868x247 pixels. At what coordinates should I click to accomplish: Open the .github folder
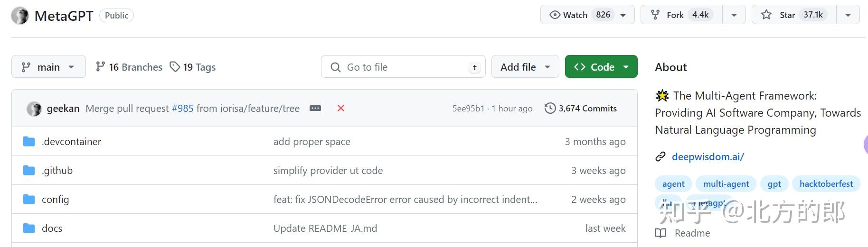[x=57, y=170]
